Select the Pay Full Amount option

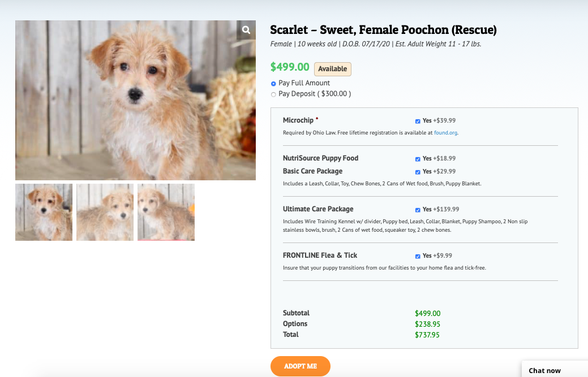[274, 84]
